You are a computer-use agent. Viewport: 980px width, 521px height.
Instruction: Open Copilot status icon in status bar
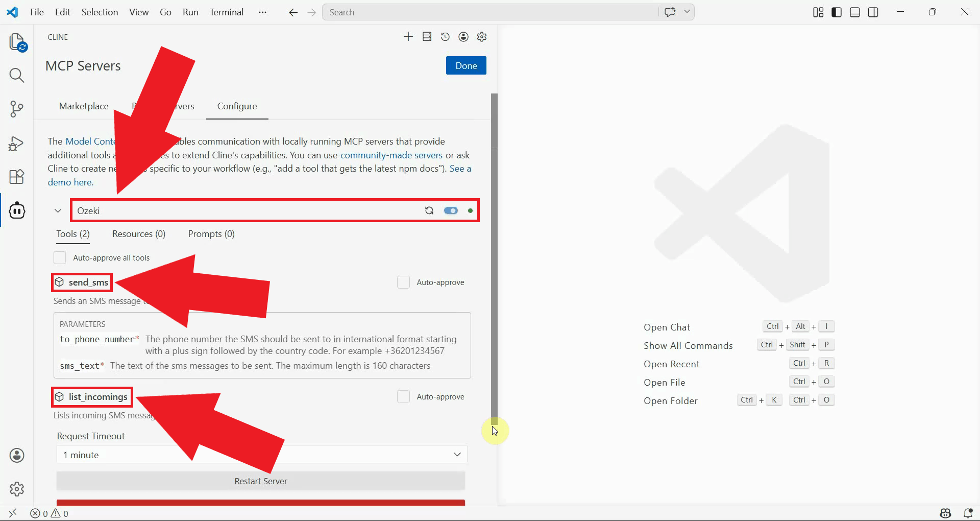coord(945,513)
